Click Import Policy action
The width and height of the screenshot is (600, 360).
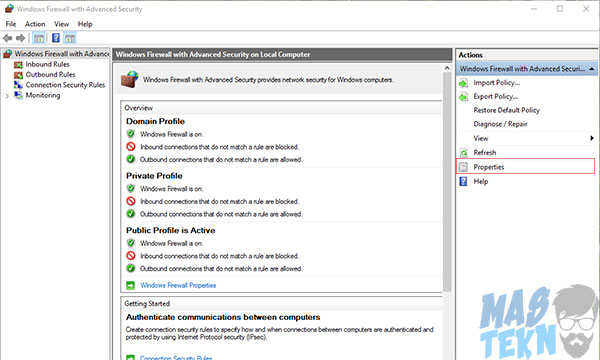(x=496, y=83)
